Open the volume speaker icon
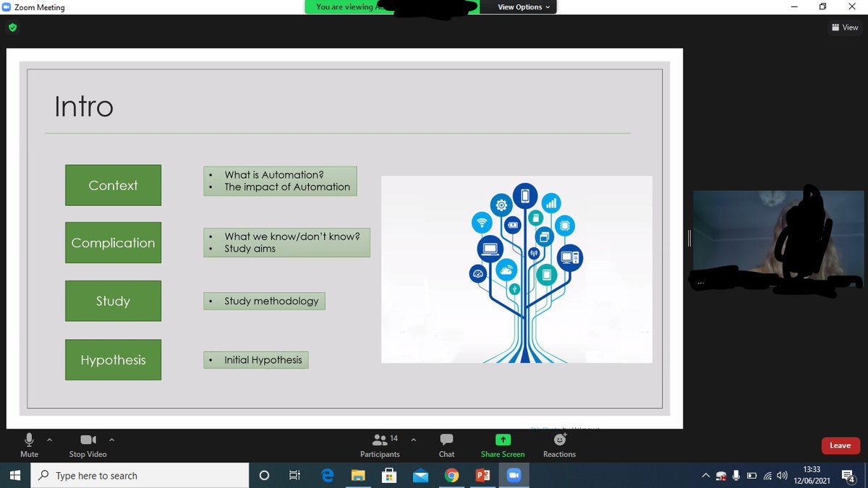Viewport: 868px width, 488px height. [x=781, y=476]
